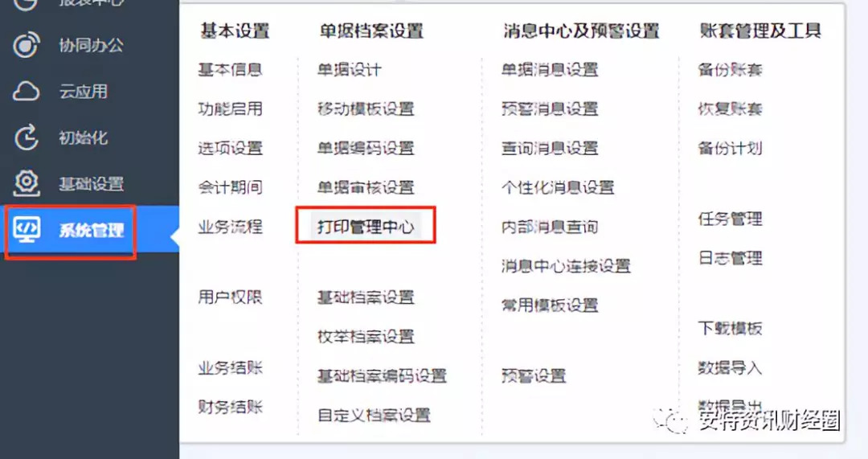Select 单据设计 in the menu

tap(349, 70)
